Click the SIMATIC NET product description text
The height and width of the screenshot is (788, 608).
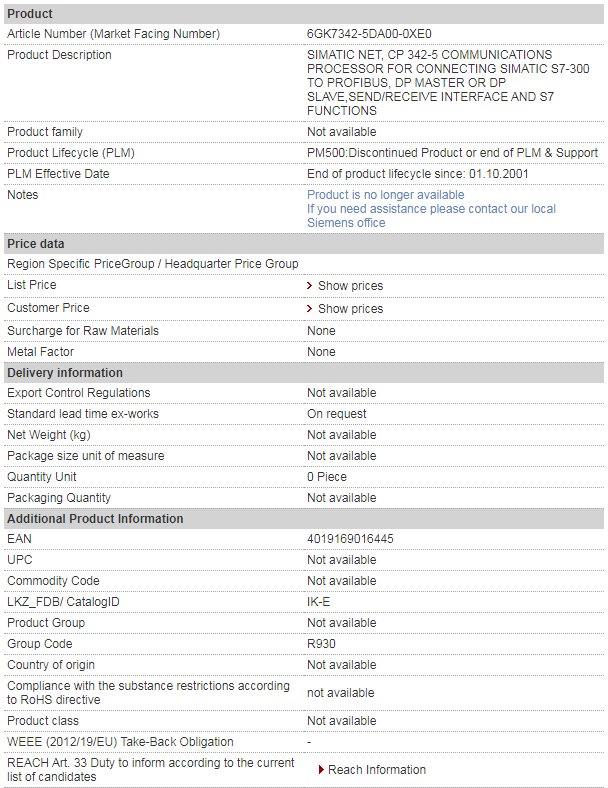click(x=448, y=82)
